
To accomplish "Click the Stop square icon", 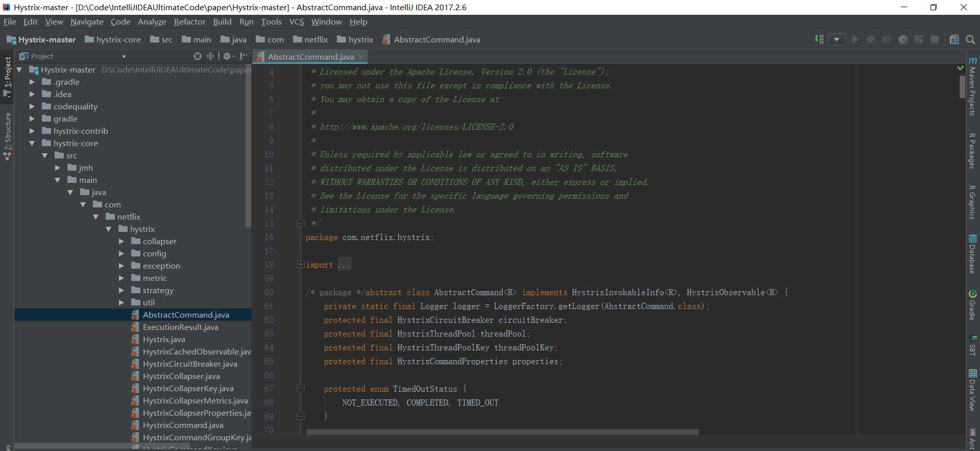I will tap(935, 39).
